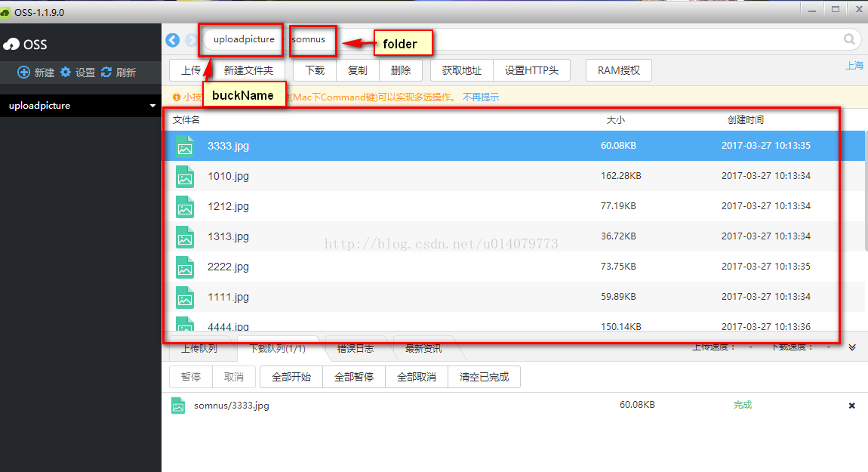Viewport: 868px width, 472px height.
Task: Click the forward navigation arrow icon
Action: click(191, 40)
